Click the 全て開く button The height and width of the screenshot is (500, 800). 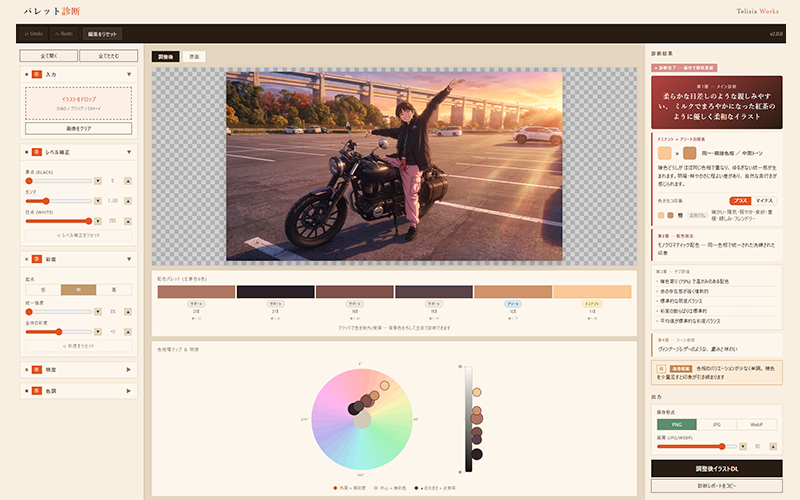tap(48, 56)
